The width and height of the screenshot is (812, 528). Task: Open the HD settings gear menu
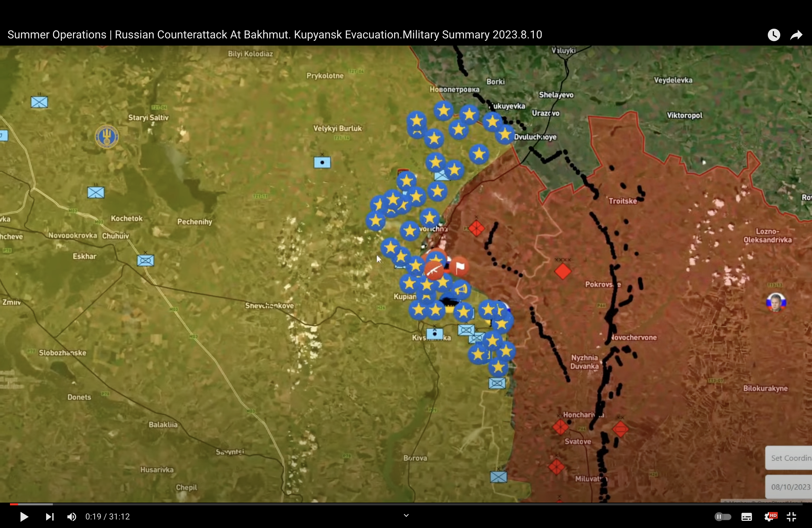tap(769, 517)
